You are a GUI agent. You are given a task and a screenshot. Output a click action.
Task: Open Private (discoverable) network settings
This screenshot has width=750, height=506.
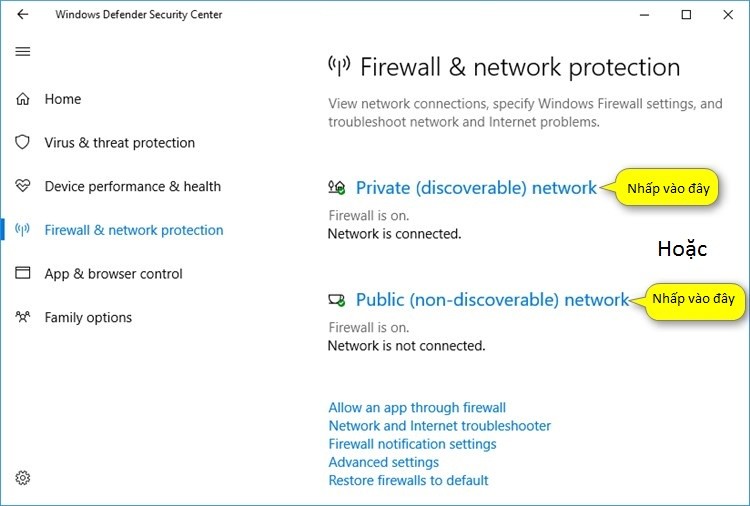point(476,187)
